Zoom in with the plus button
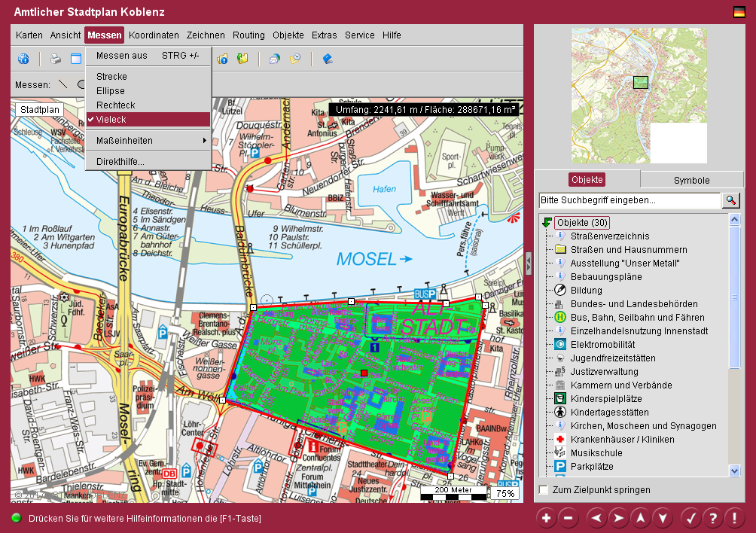 546,518
